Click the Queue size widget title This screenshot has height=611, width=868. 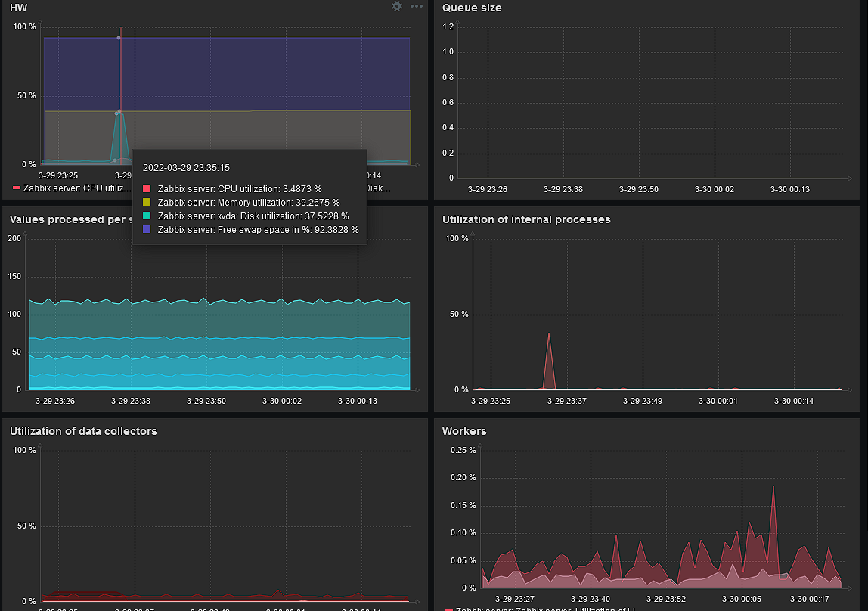(x=472, y=8)
